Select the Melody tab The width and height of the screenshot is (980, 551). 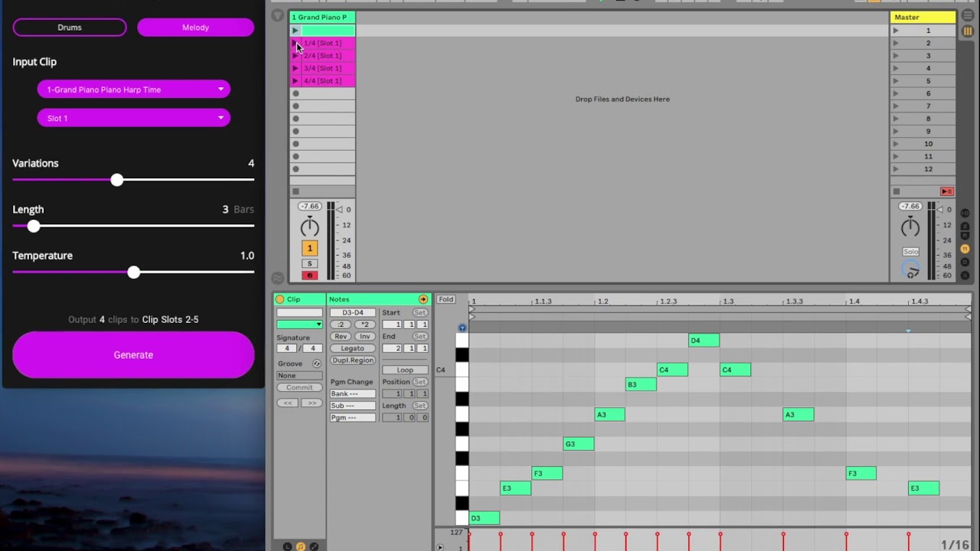pyautogui.click(x=195, y=28)
